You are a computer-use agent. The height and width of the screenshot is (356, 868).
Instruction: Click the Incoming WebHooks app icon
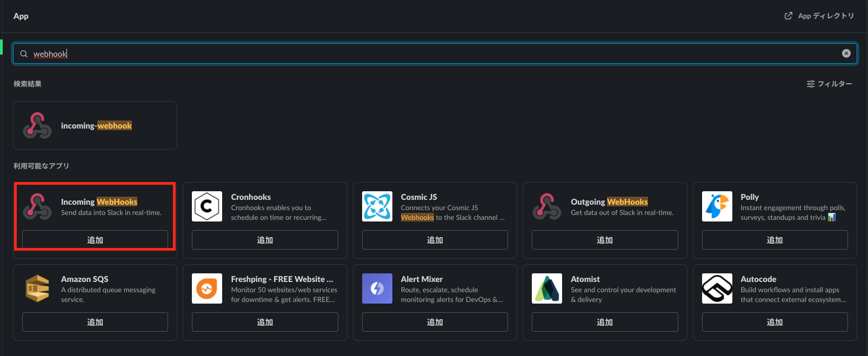click(37, 206)
